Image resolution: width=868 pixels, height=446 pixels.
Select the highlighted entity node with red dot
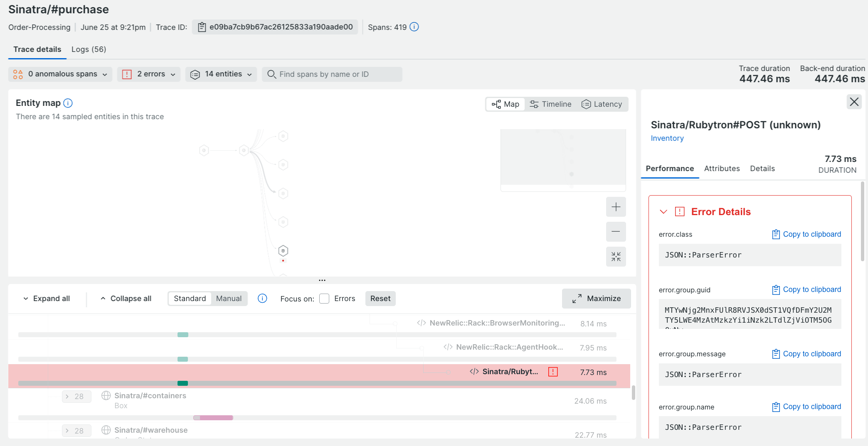pyautogui.click(x=283, y=251)
